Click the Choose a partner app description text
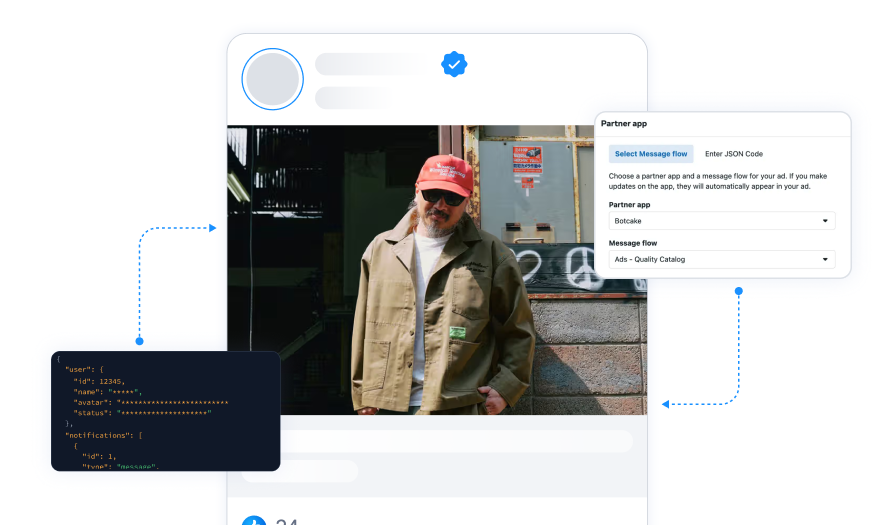Viewport: 876px width, 525px height. tap(717, 181)
